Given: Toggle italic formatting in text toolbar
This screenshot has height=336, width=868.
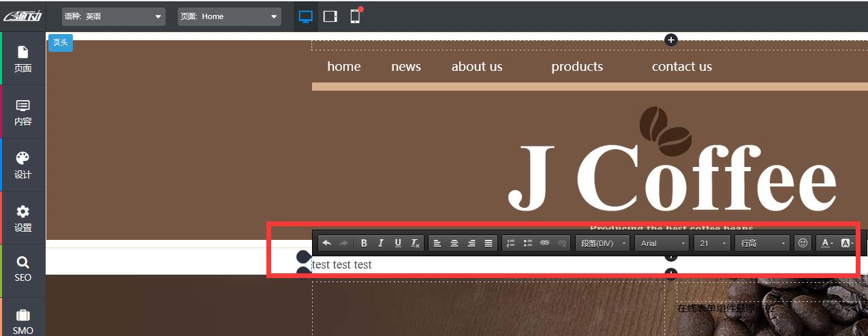Looking at the screenshot, I should tap(381, 243).
